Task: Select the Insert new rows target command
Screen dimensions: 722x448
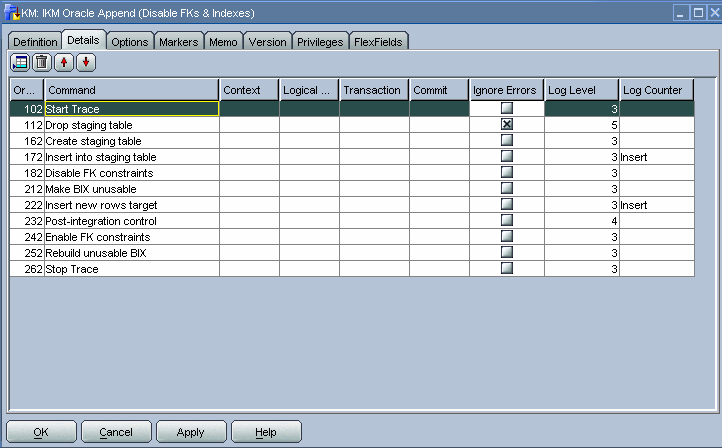Action: [132, 205]
